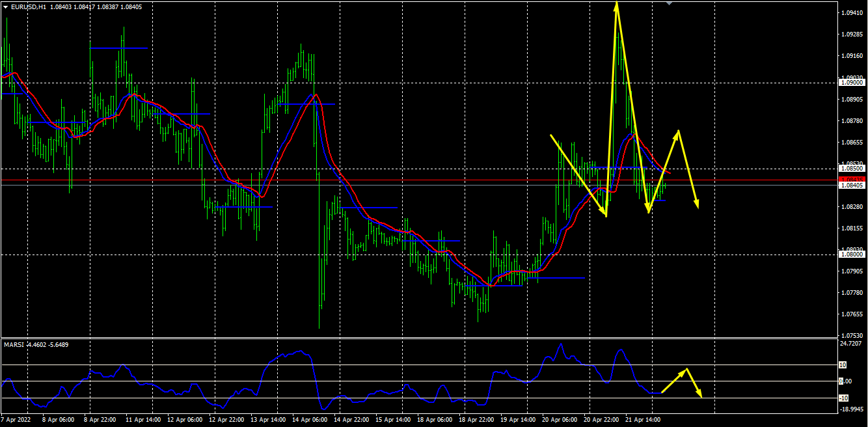Click the 1.09410 label on price scale
Viewport: 868px width, 427px height.
[851, 13]
